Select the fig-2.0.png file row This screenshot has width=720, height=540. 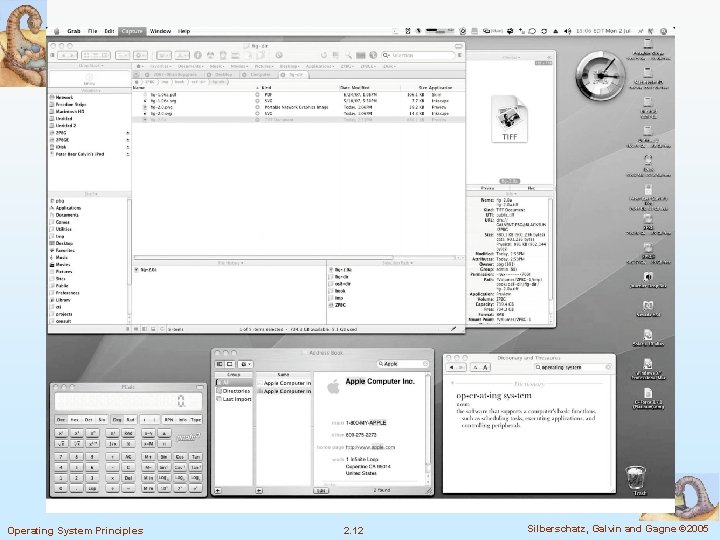[x=298, y=107]
